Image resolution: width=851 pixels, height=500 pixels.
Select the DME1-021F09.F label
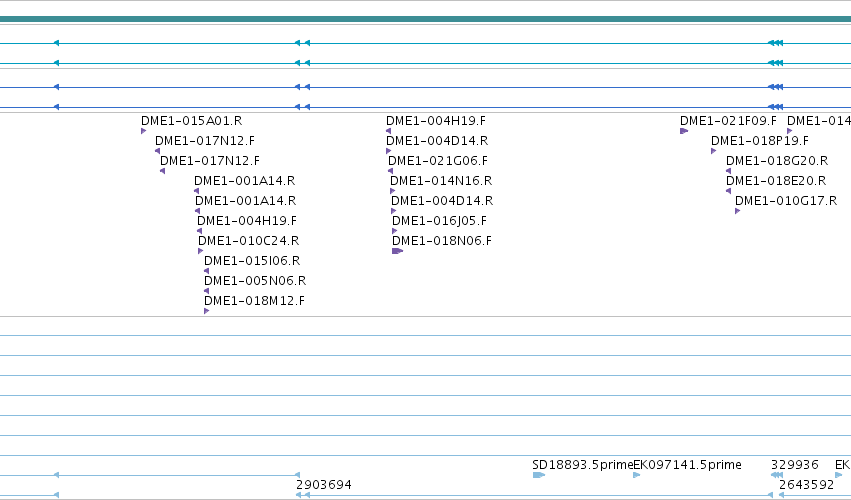728,121
